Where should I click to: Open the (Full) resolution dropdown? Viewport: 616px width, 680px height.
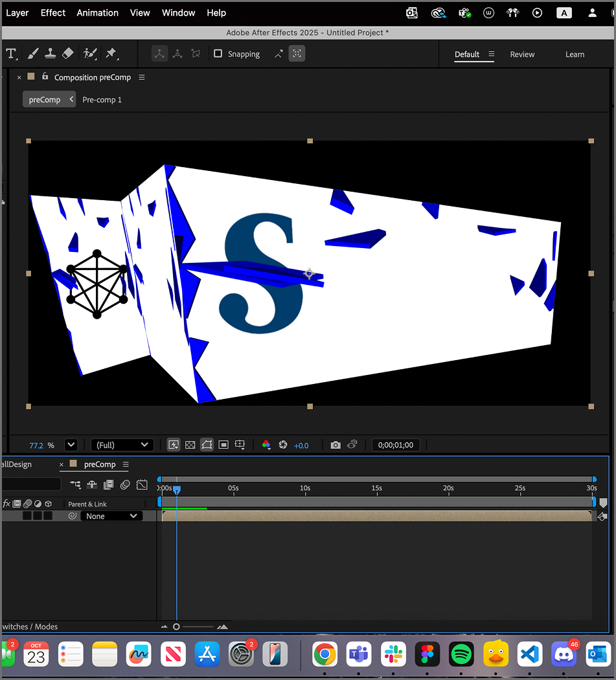click(122, 445)
